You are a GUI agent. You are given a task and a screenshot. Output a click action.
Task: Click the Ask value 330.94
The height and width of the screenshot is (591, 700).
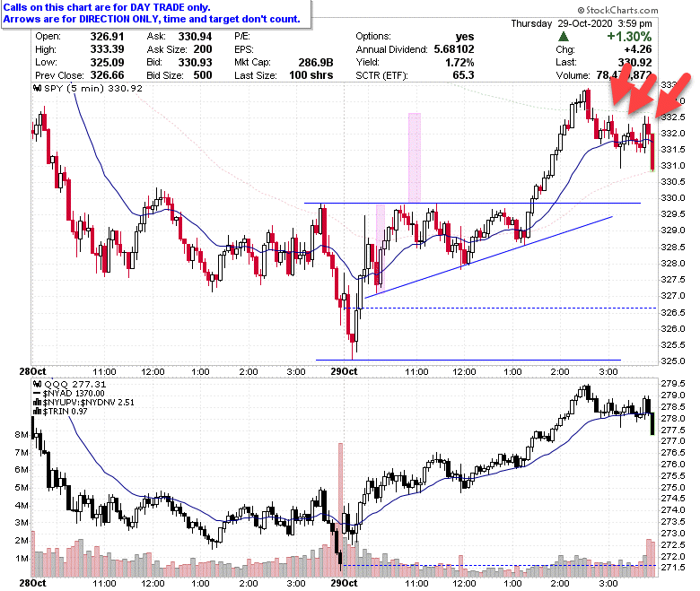tap(195, 37)
